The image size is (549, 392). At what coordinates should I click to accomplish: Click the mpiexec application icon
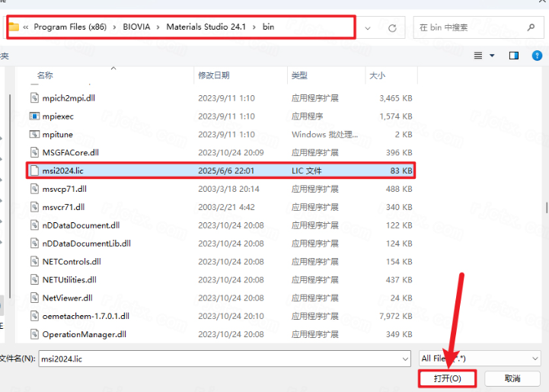(x=34, y=116)
